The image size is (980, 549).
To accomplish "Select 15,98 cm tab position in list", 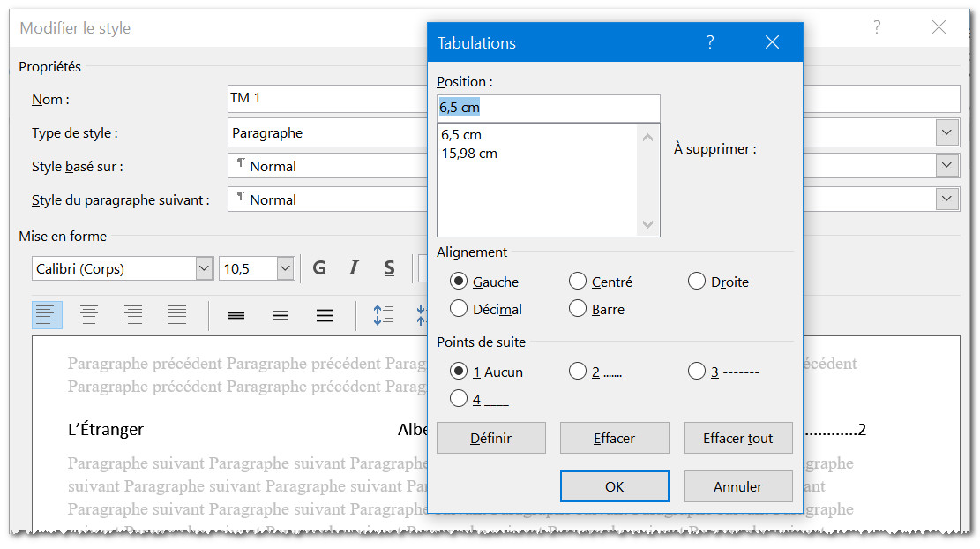I will pos(470,154).
